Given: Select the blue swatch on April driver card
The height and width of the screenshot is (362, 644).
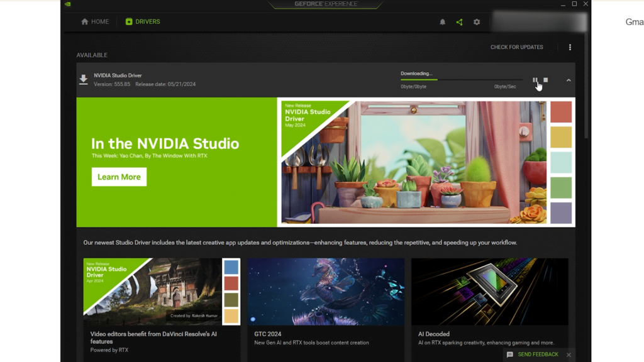Looking at the screenshot, I should click(x=231, y=267).
